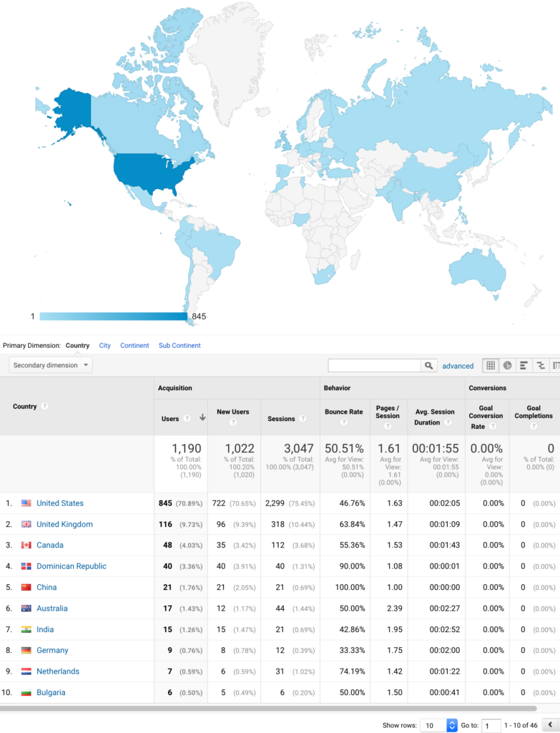Click the 100.00% bounce rate for China

350,587
